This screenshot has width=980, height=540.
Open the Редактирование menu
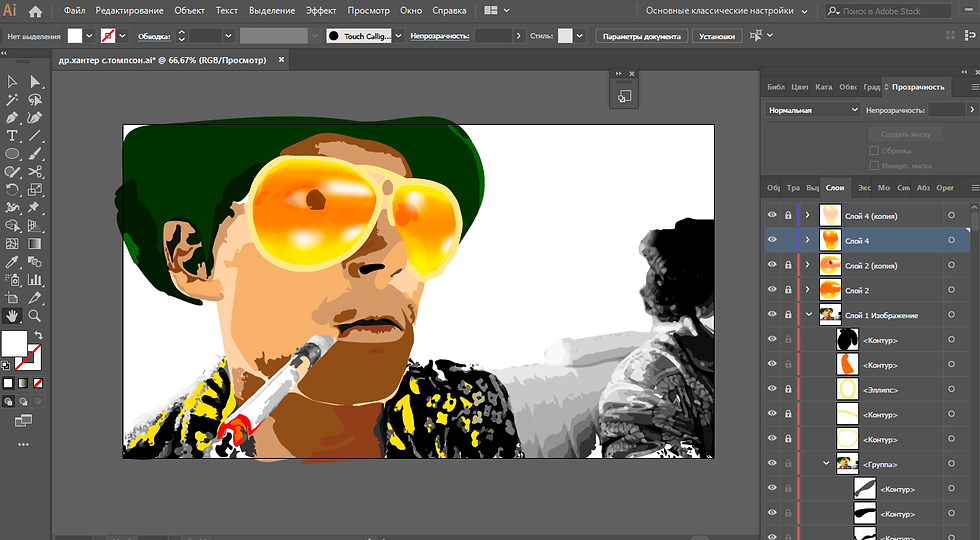(x=129, y=11)
